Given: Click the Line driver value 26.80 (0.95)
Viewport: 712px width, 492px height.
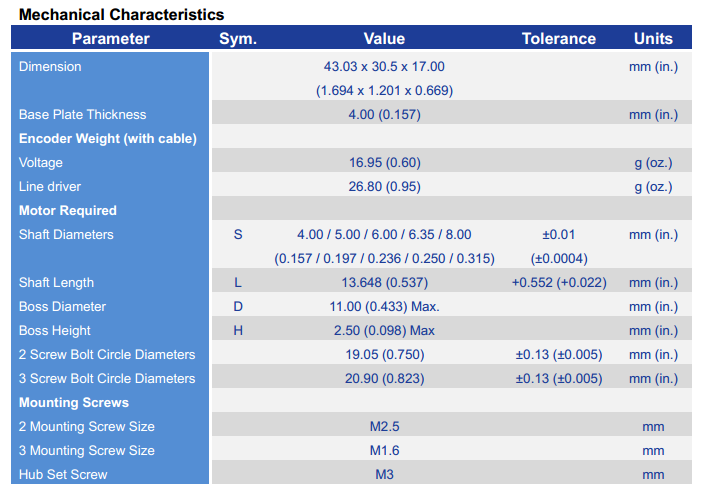Looking at the screenshot, I should click(384, 187).
